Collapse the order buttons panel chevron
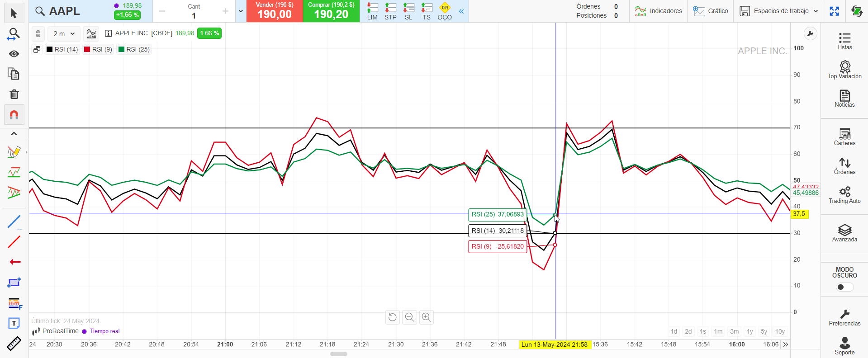Screen dimensions: 868x358 click(x=461, y=11)
